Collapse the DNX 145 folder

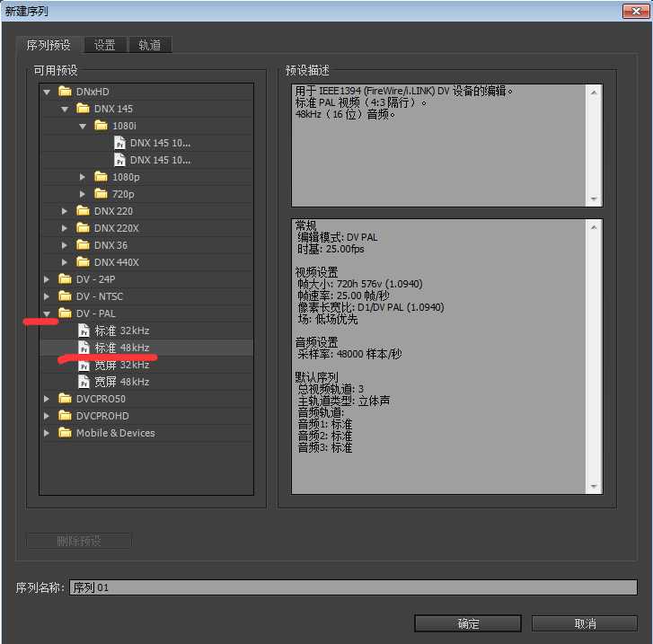pos(65,109)
